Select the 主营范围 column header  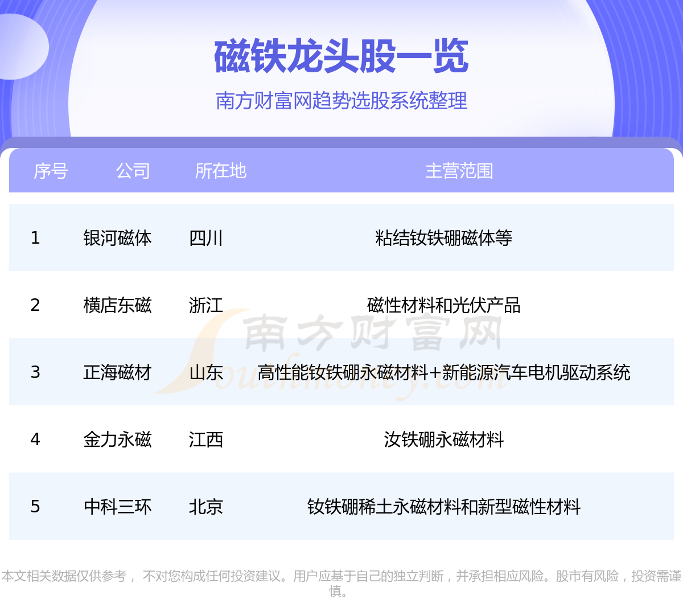click(x=459, y=171)
